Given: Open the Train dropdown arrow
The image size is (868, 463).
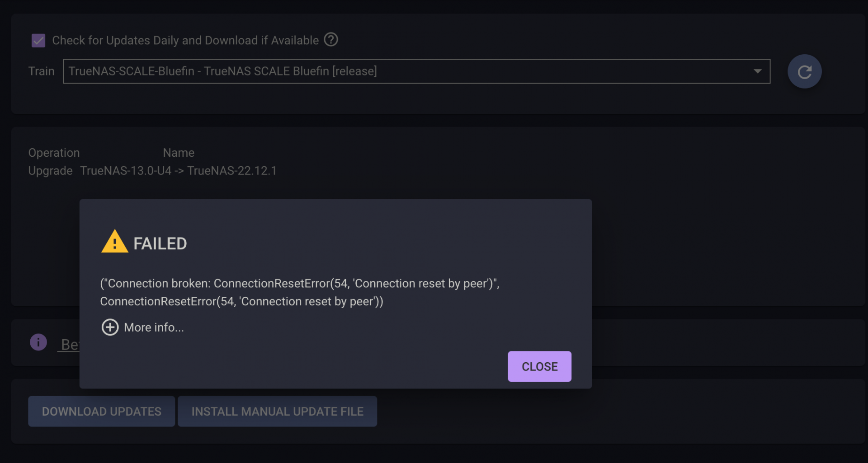Looking at the screenshot, I should [758, 71].
